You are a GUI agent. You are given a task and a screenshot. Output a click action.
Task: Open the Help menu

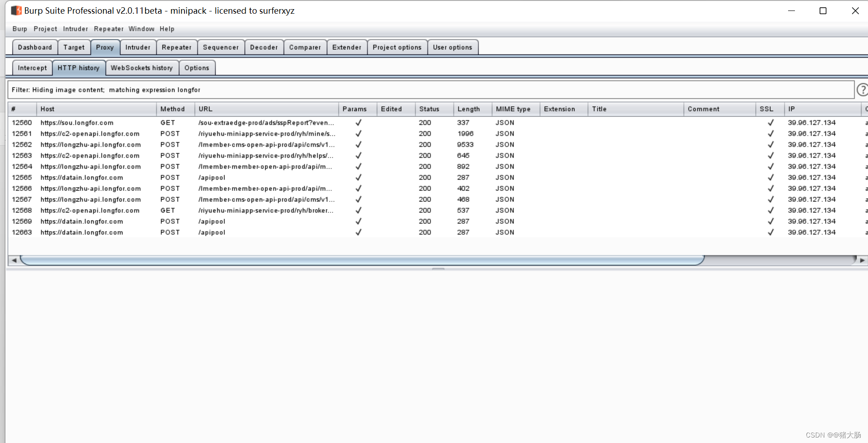coord(167,29)
